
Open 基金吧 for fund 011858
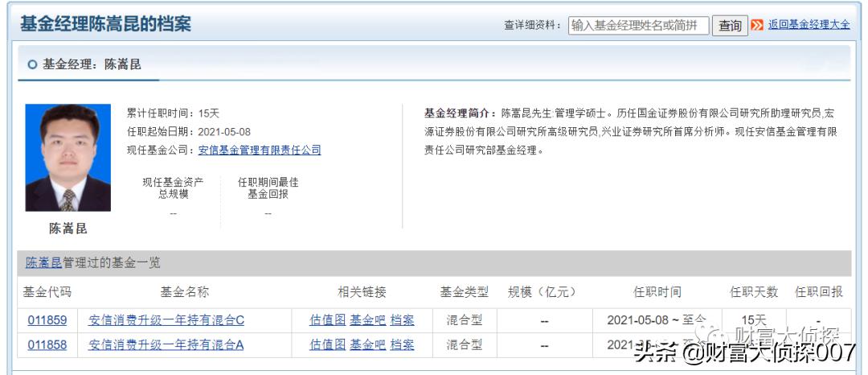coord(367,344)
